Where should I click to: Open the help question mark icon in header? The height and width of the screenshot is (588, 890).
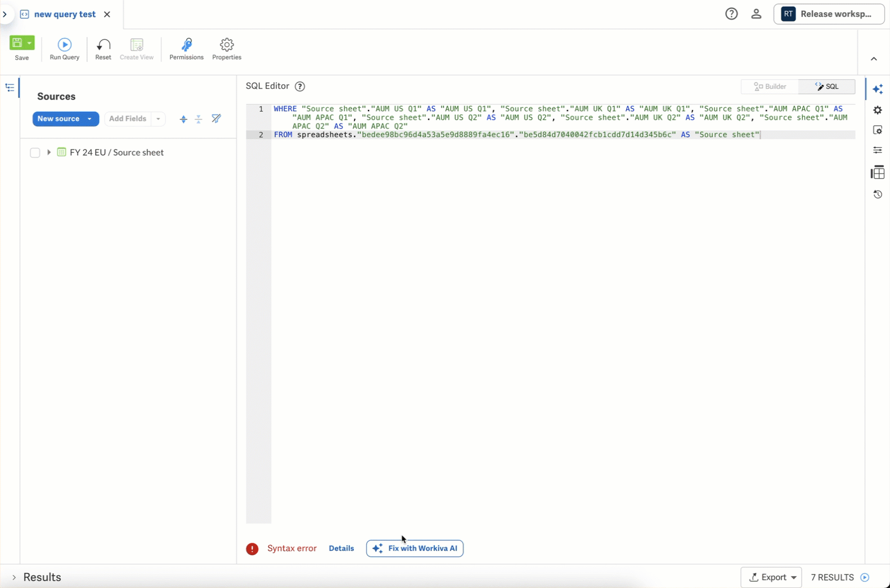(731, 14)
